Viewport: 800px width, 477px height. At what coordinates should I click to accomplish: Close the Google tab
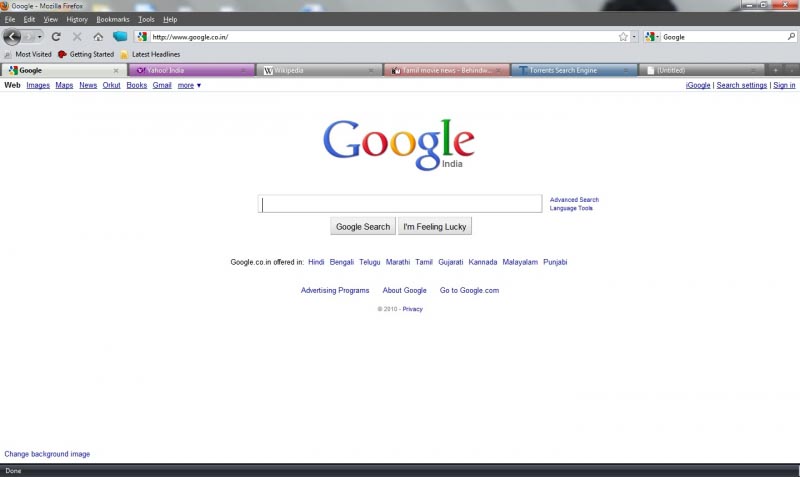(116, 70)
